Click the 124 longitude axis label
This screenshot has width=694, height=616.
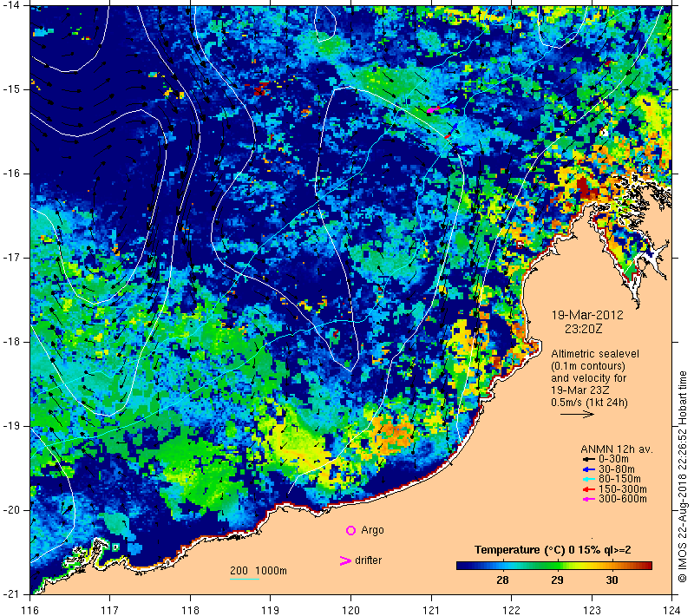671,610
